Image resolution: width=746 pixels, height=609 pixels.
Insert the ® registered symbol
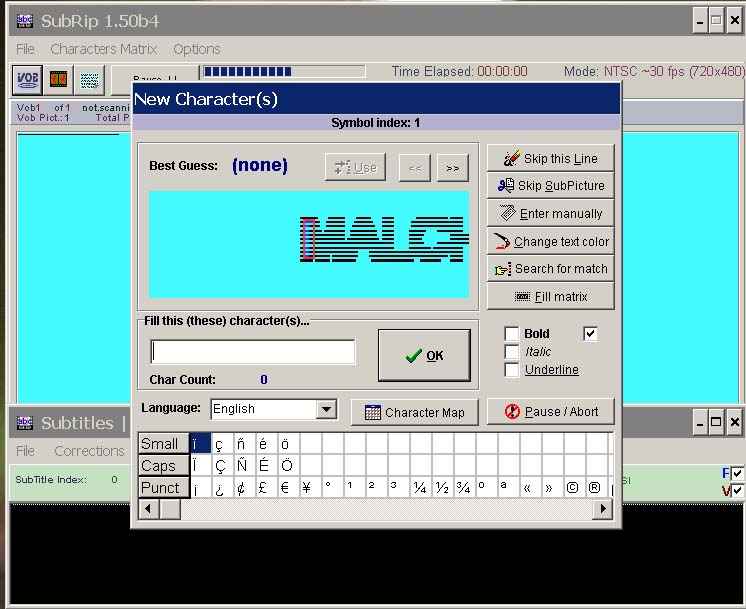(x=597, y=487)
